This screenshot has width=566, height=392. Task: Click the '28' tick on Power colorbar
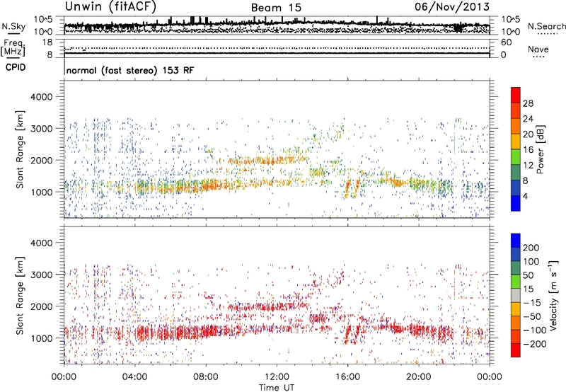pyautogui.click(x=528, y=103)
